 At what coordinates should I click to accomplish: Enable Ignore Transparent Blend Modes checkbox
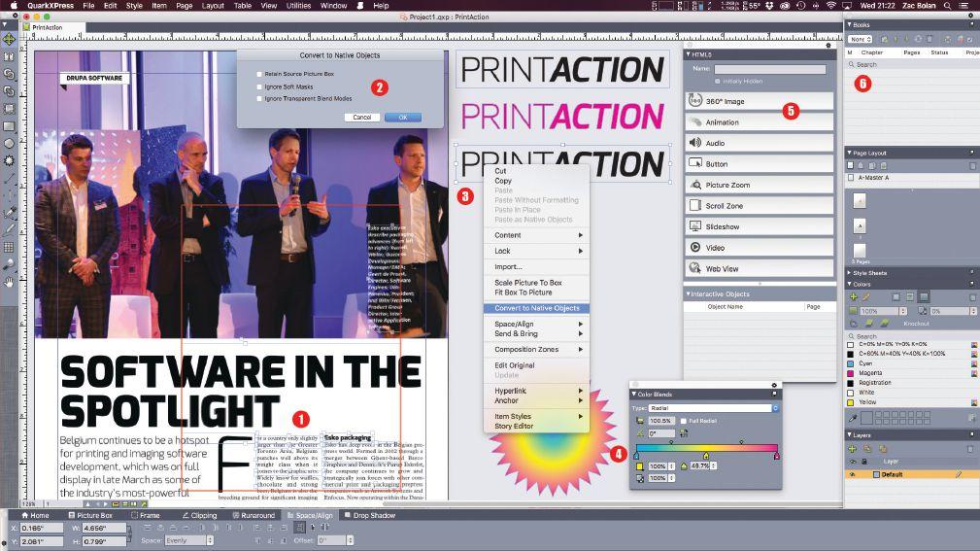pos(259,98)
